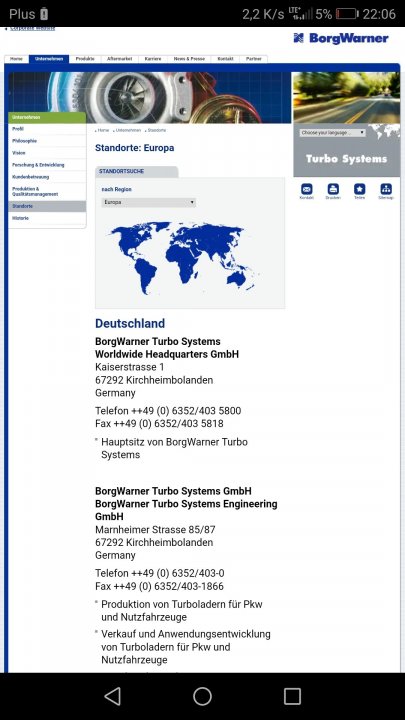The height and width of the screenshot is (720, 405).
Task: Open the Home tab
Action: 17,59
